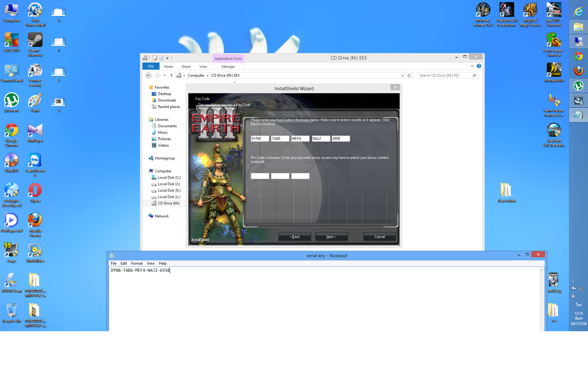Click the Up one level arrow
588x368 pixels.
pos(171,75)
